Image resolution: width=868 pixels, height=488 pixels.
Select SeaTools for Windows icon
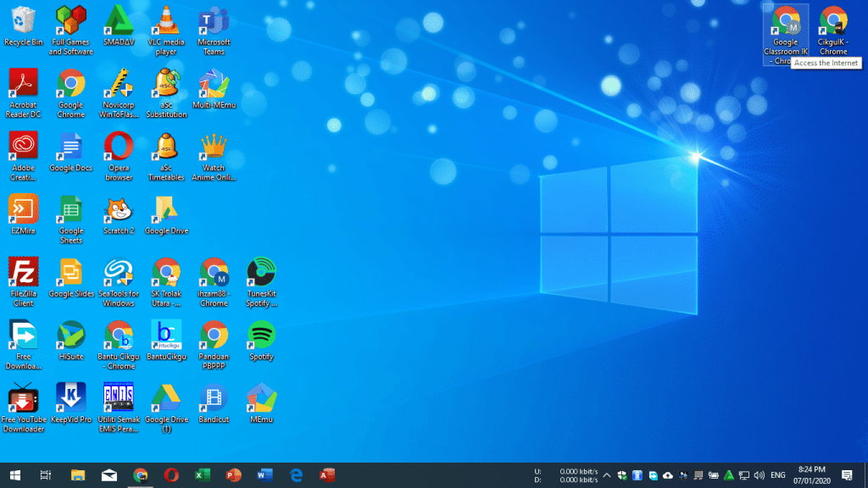[x=119, y=283]
